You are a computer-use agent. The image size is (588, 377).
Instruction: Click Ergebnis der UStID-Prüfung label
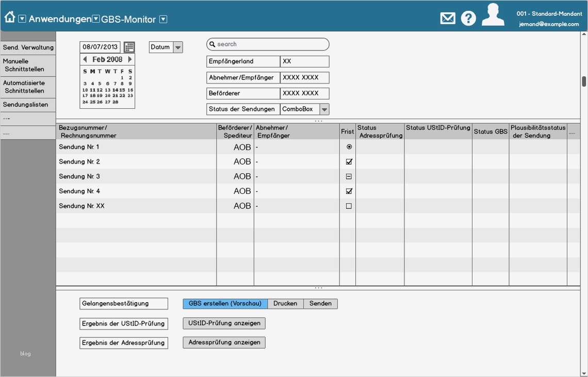point(124,324)
